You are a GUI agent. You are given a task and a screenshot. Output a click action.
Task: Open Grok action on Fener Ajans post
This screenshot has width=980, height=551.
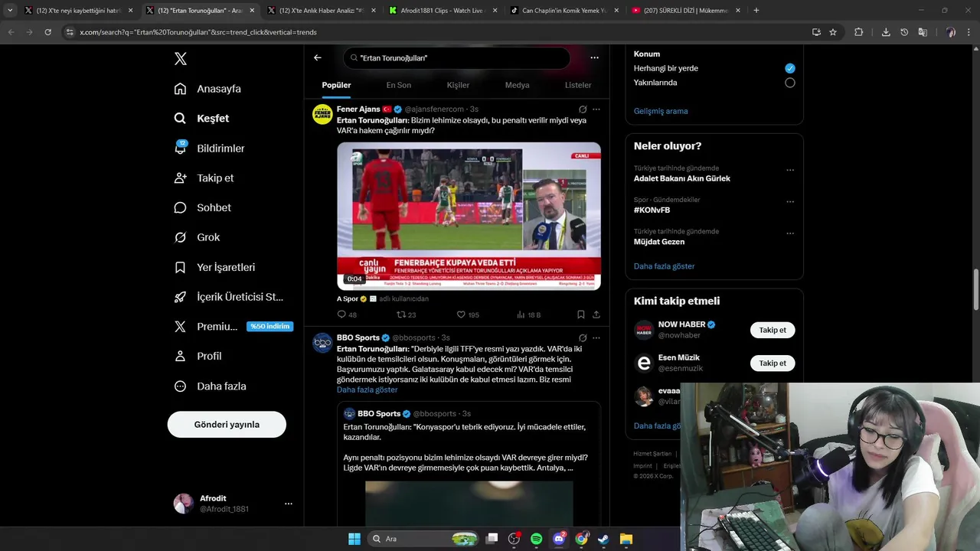tap(583, 109)
